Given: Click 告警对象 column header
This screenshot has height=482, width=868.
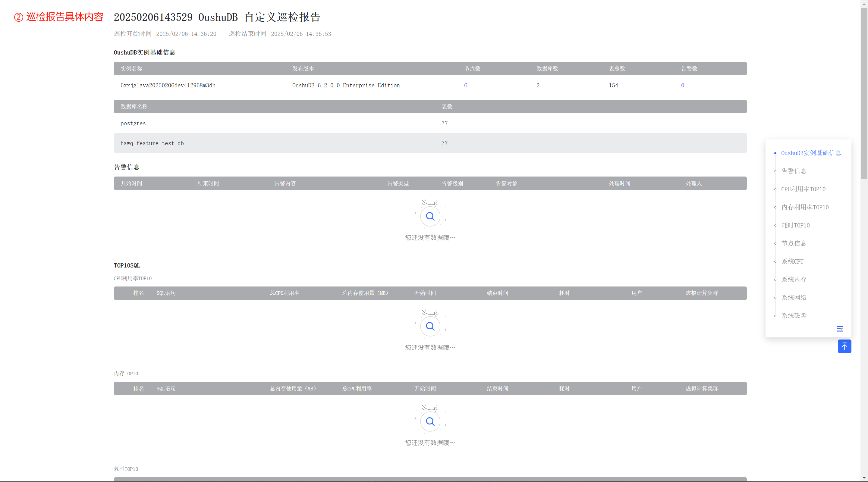Looking at the screenshot, I should pos(506,183).
